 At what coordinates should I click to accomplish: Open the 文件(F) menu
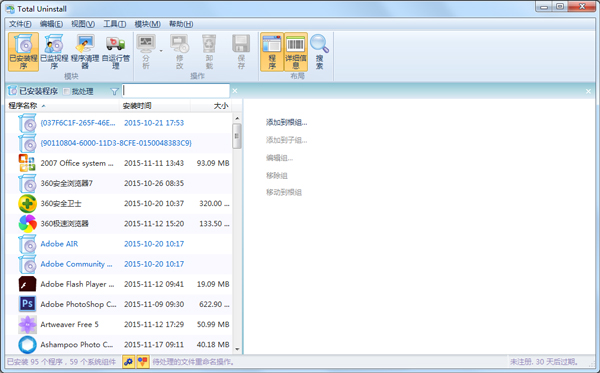[x=20, y=24]
